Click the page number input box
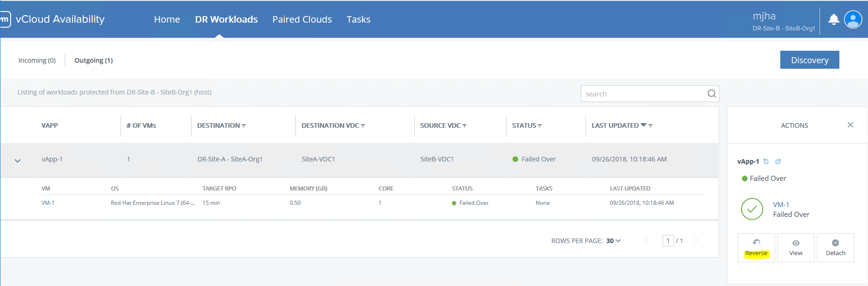 pos(668,240)
